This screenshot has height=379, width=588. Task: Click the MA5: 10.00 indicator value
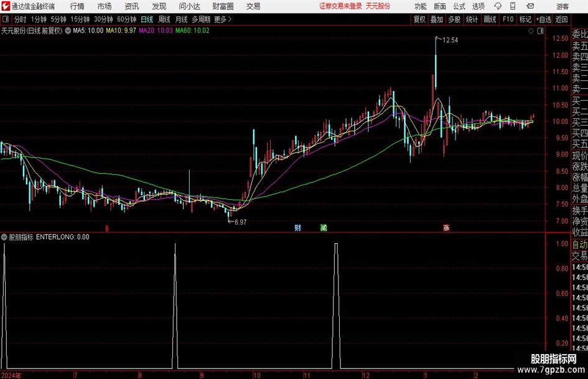click(88, 30)
